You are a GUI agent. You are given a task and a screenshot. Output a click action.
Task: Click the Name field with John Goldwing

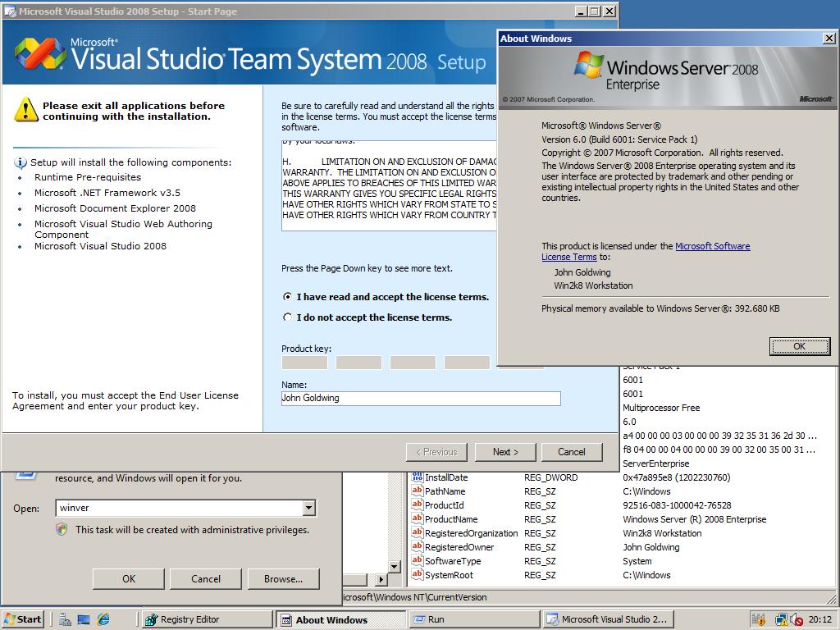[421, 398]
